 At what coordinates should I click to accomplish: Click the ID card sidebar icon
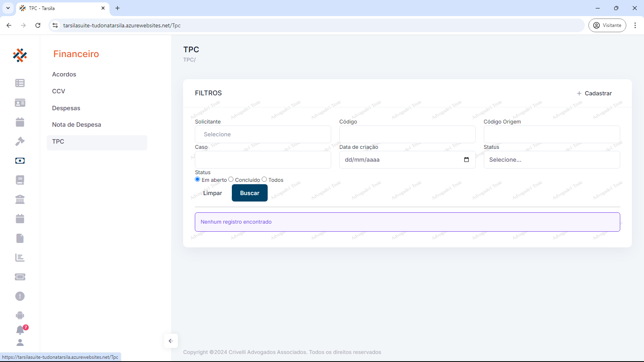20,103
